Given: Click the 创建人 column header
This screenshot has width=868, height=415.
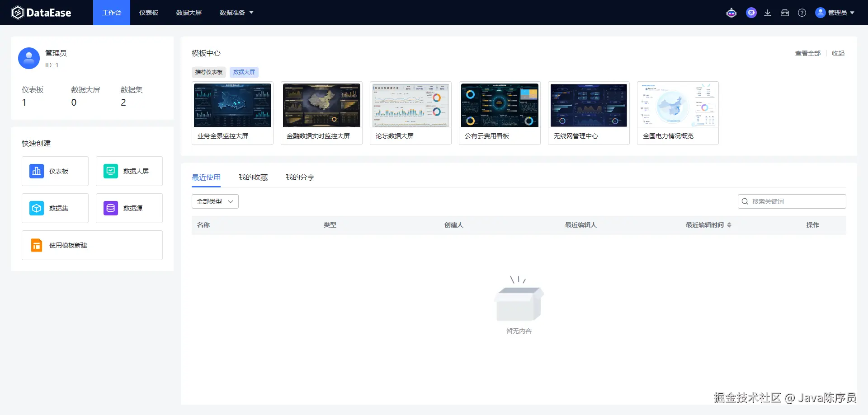Looking at the screenshot, I should 454,225.
